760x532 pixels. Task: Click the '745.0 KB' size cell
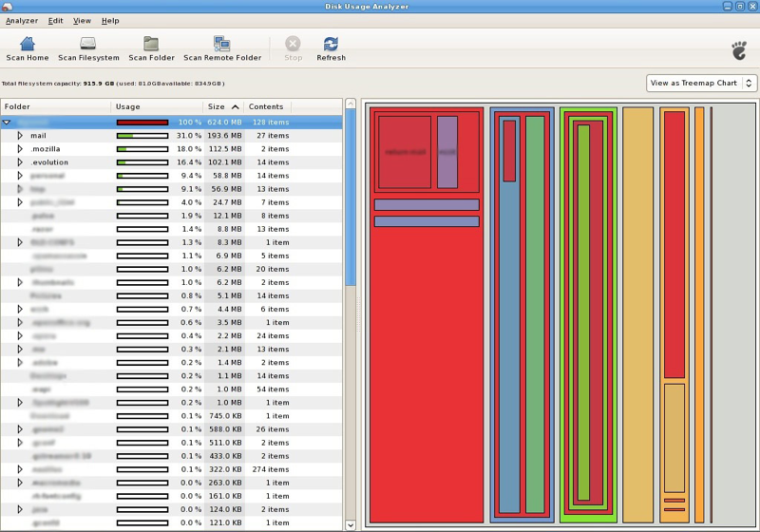click(225, 416)
